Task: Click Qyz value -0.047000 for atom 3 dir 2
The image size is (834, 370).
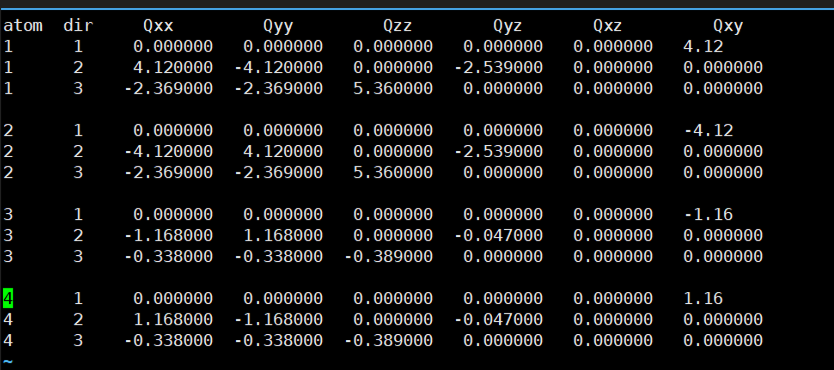Action: coord(498,235)
